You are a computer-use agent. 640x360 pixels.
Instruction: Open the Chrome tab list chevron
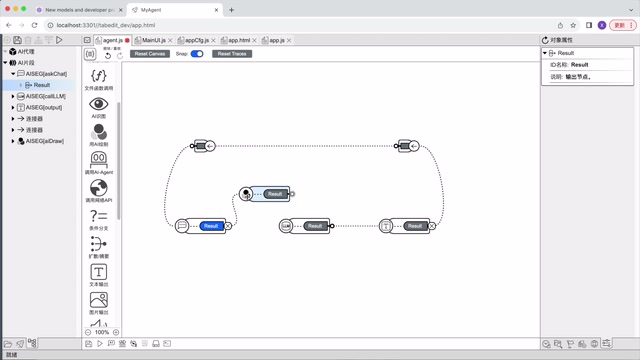pos(631,10)
